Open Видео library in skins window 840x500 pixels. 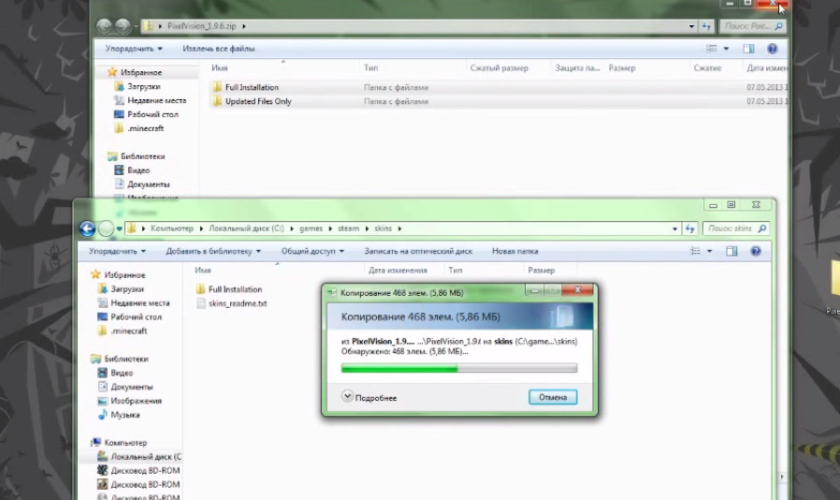pyautogui.click(x=122, y=373)
